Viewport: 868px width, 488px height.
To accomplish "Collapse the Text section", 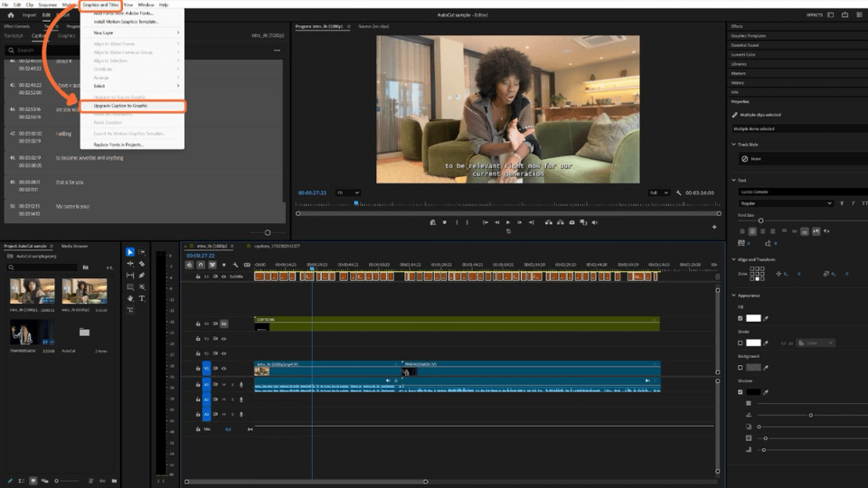I will tap(734, 181).
